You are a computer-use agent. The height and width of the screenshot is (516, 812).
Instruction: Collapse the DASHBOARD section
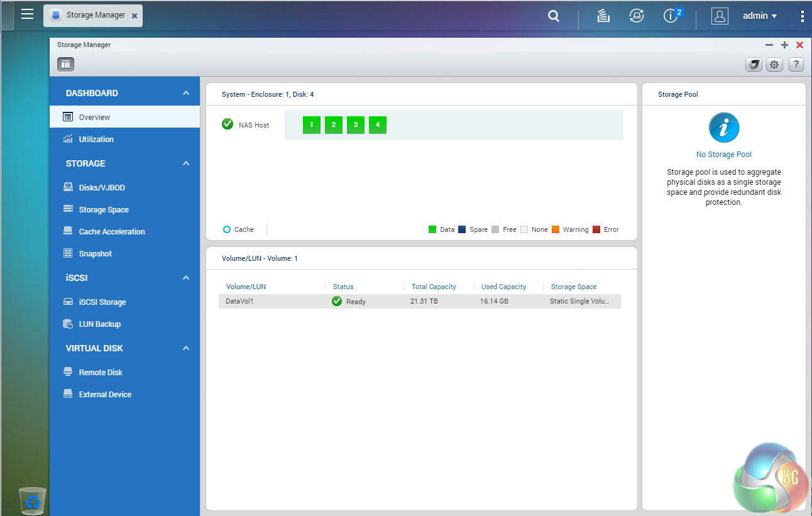pos(186,93)
